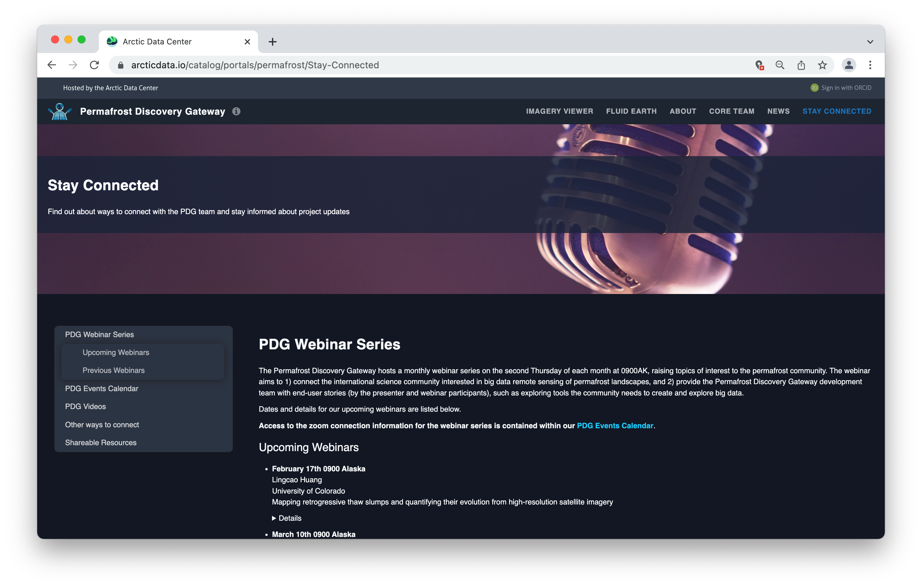Click the zoom magnifier icon in the address bar

(780, 65)
